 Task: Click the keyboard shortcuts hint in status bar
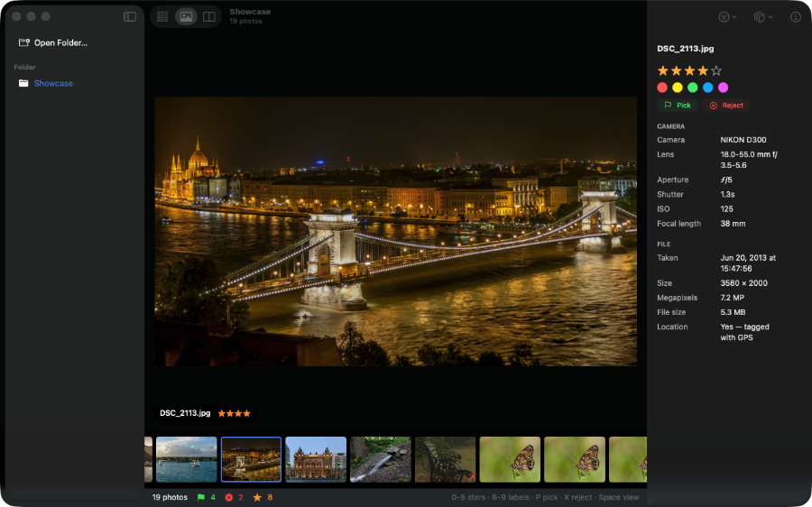click(x=545, y=497)
